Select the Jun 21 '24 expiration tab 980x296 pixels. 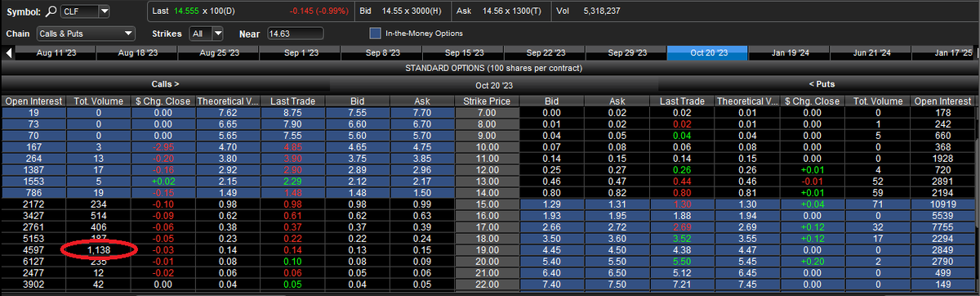tap(871, 52)
